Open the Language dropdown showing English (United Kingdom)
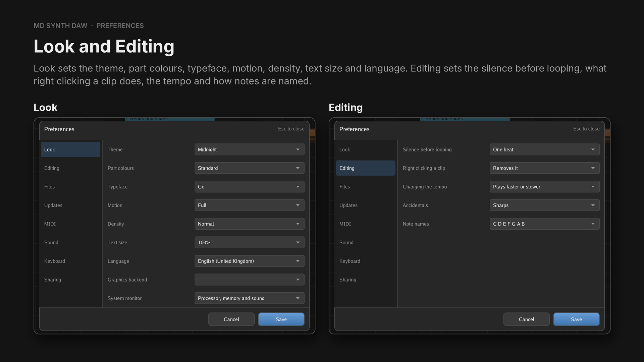The width and height of the screenshot is (644, 362). 249,261
